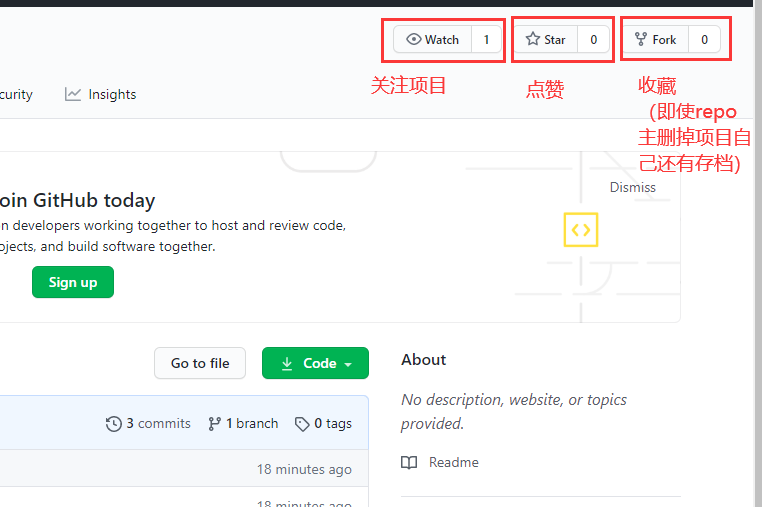Click the No description, website, or topics text
Viewport: 762px width, 507px height.
(x=514, y=412)
